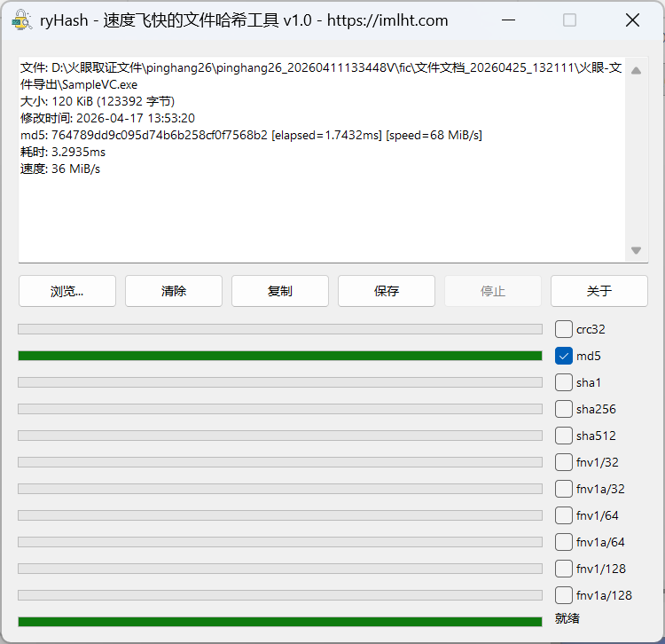
Task: Click the scroll down arrow in output box
Action: (636, 251)
